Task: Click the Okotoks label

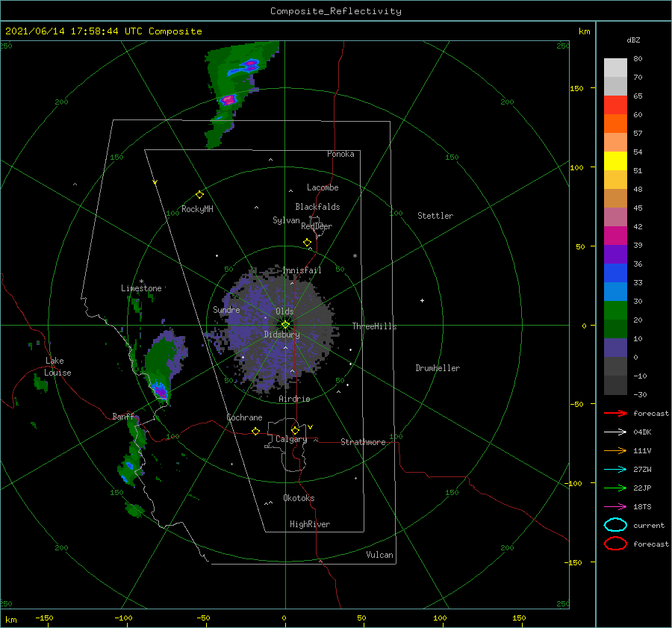Action: (x=299, y=498)
